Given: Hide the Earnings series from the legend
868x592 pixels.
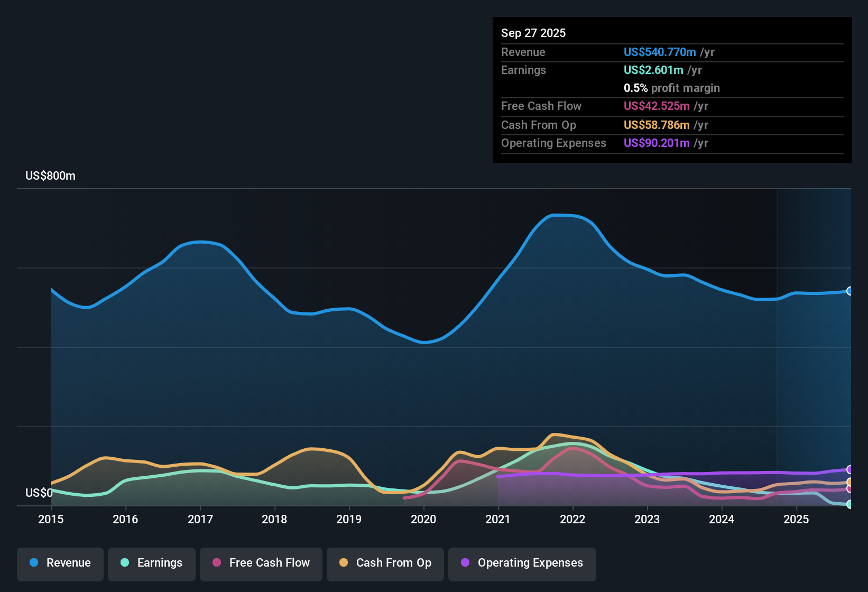Looking at the screenshot, I should click(152, 563).
